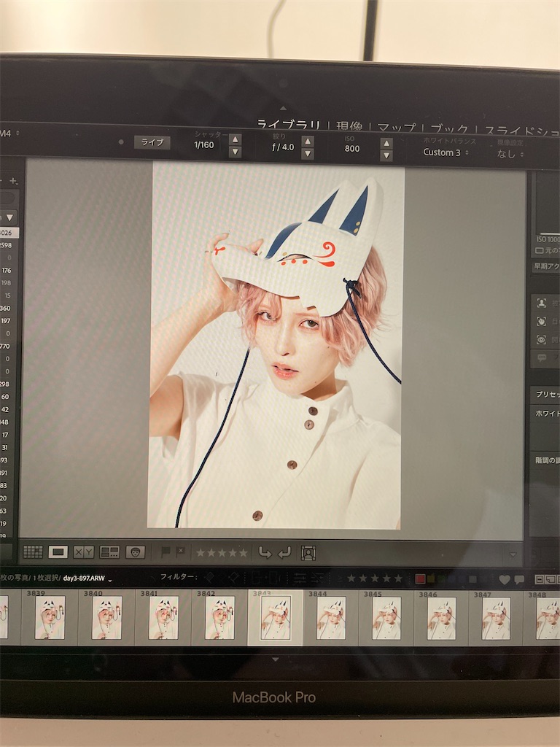This screenshot has width=560, height=747.
Task: Open People face view icon
Action: coord(135,552)
